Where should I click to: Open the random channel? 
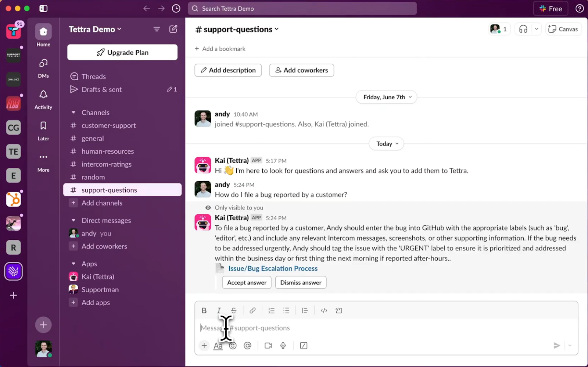point(122,177)
